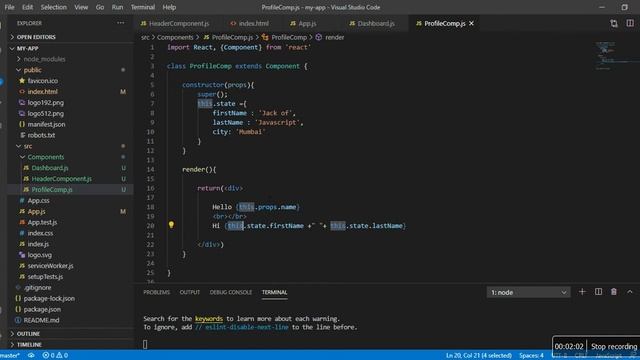Click the open changes compare icon
The width and height of the screenshot is (640, 360).
click(x=614, y=24)
